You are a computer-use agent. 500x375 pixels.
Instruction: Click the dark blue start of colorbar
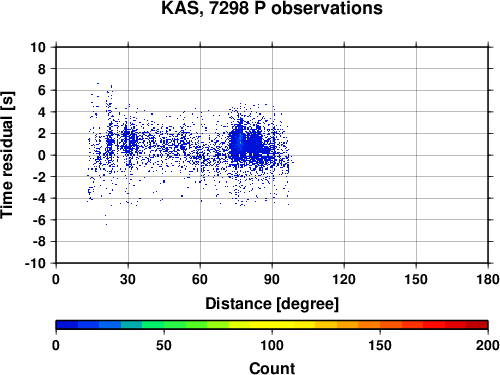point(67,325)
